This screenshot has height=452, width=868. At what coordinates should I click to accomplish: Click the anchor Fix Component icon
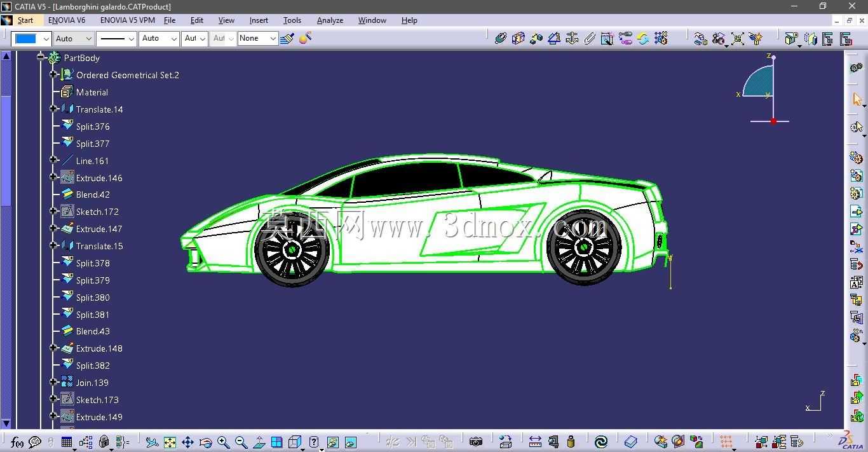[572, 38]
